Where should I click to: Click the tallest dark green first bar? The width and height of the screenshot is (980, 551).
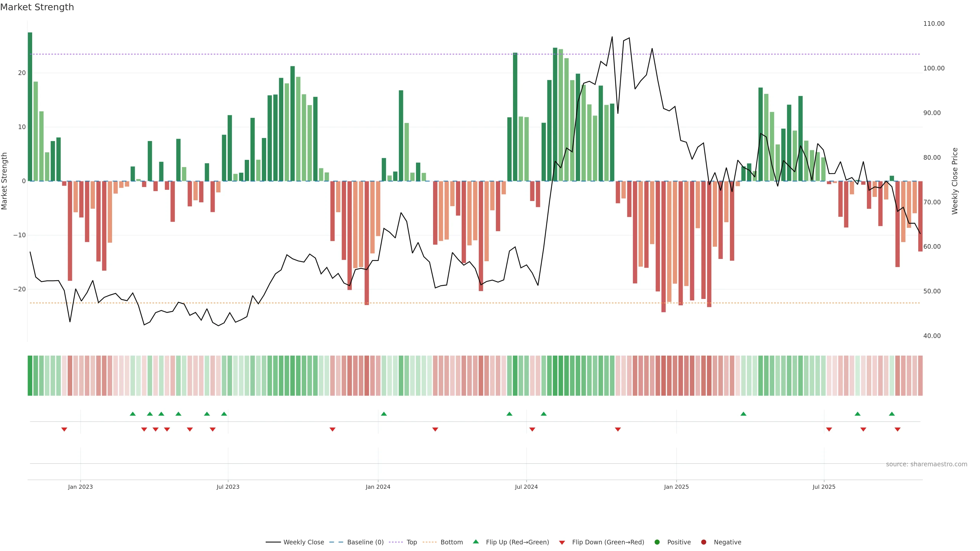coord(30,106)
